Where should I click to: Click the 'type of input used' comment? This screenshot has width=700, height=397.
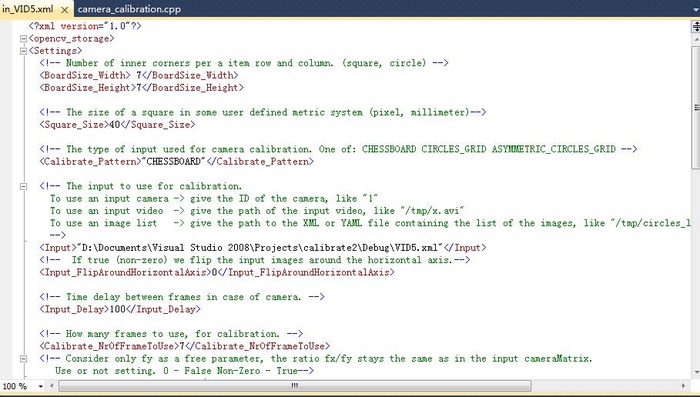[338, 150]
